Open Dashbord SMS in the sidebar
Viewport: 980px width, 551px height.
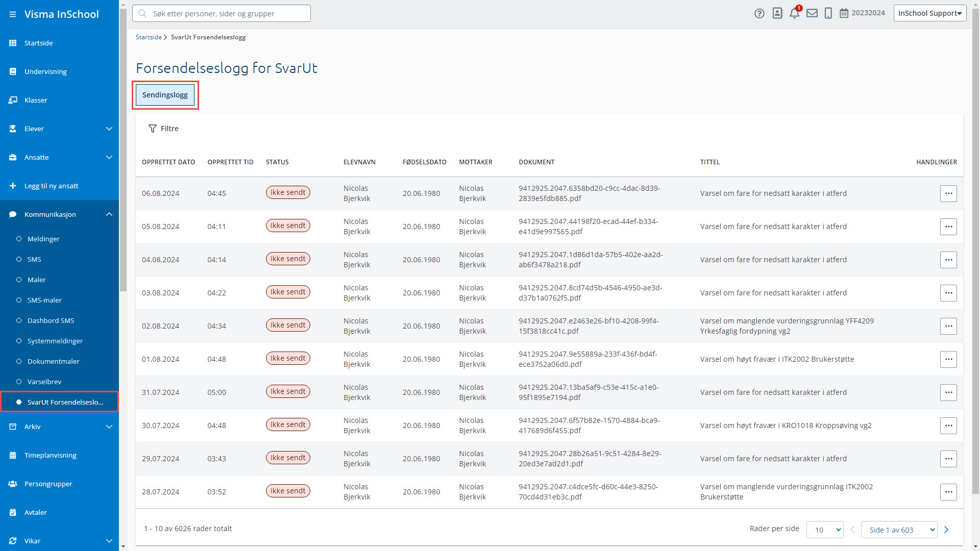tap(51, 320)
